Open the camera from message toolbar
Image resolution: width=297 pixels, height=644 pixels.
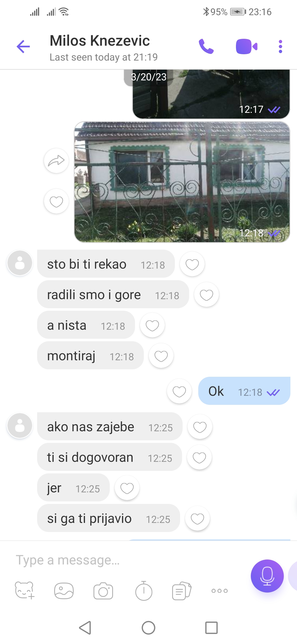pyautogui.click(x=103, y=591)
